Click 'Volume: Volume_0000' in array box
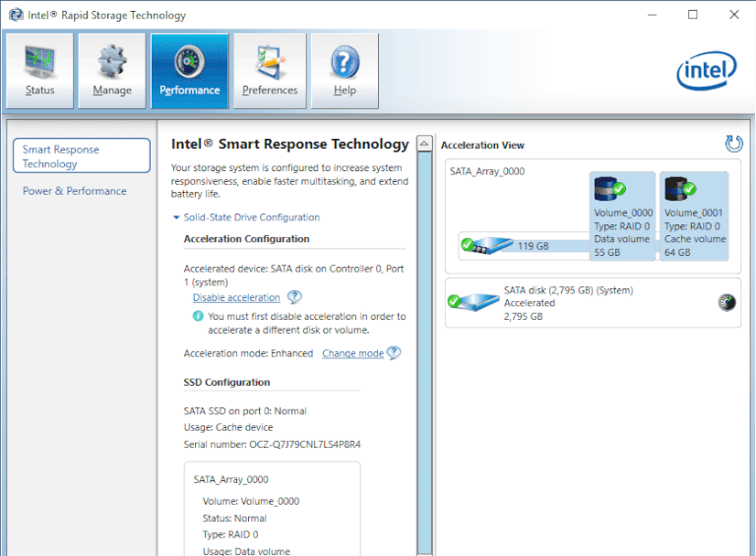Viewport: 756px width, 556px height. tap(251, 501)
